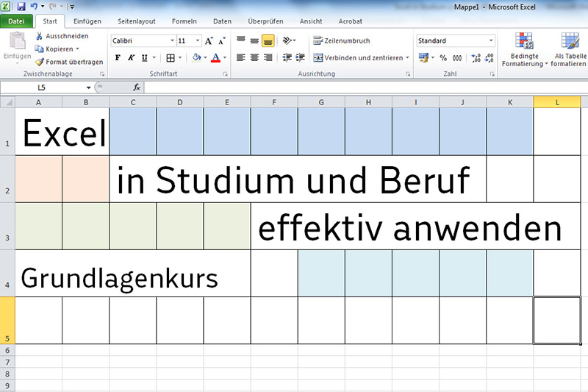Click the Save icon in quick access toolbar
Screen dimensions: 588x392
(x=21, y=7)
